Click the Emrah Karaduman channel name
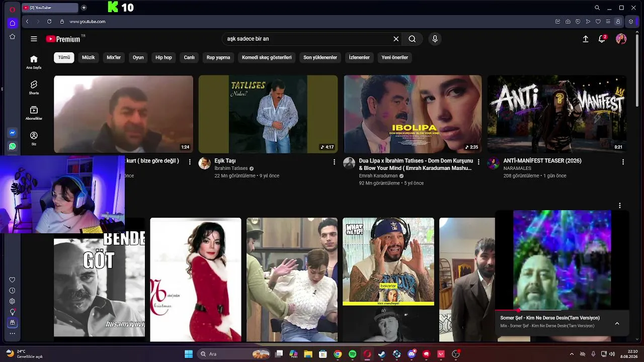The width and height of the screenshot is (644, 362). [x=378, y=176]
